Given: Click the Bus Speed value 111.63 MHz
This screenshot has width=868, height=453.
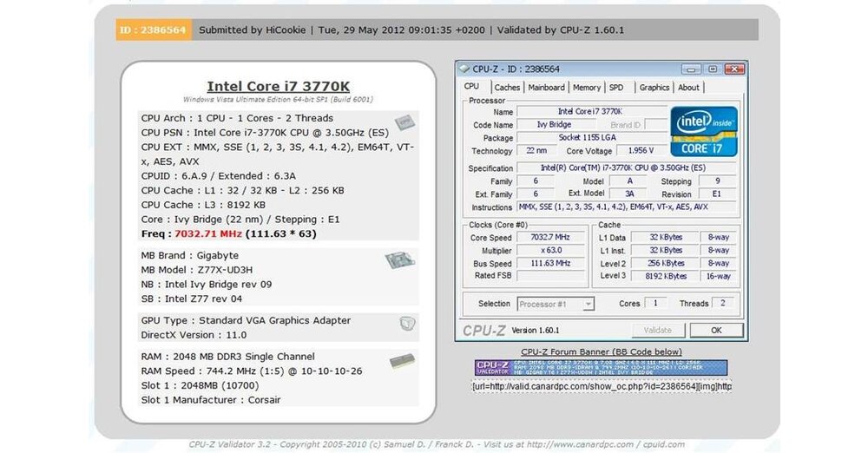Looking at the screenshot, I should tap(550, 263).
